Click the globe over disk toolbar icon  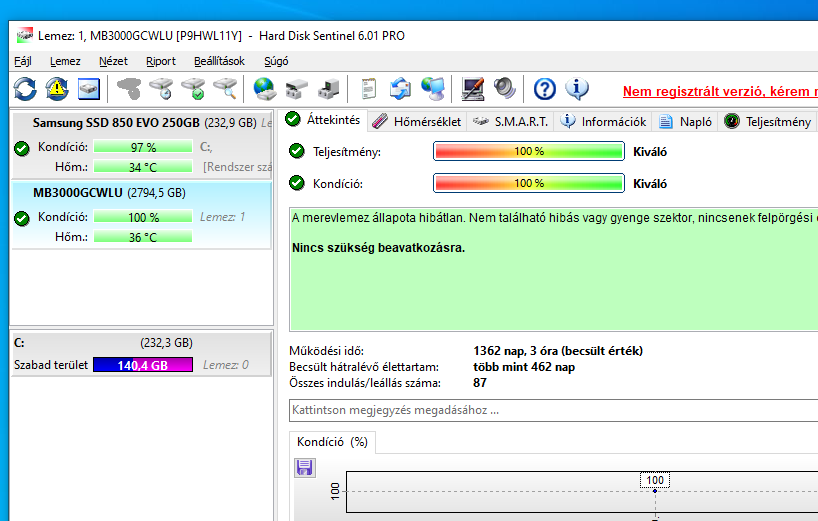point(264,89)
